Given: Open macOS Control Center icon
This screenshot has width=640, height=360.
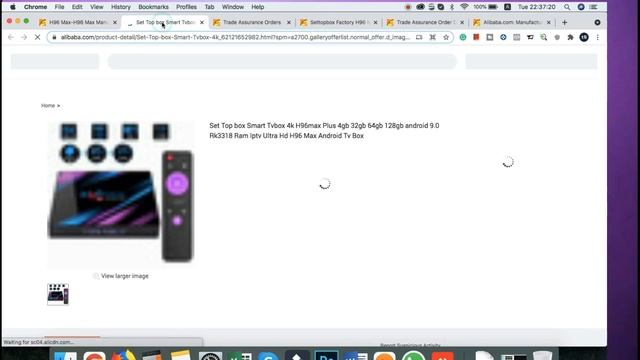Looking at the screenshot, I should [593, 7].
